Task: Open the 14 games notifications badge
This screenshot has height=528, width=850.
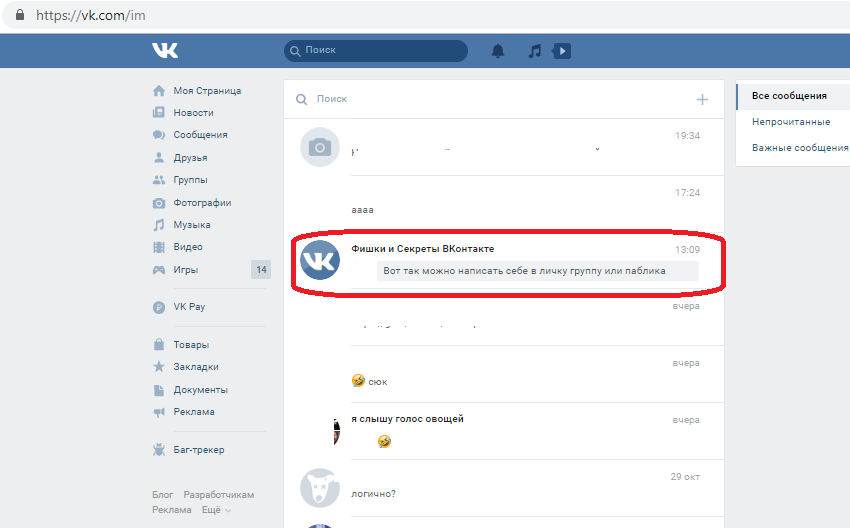Action: pyautogui.click(x=261, y=269)
